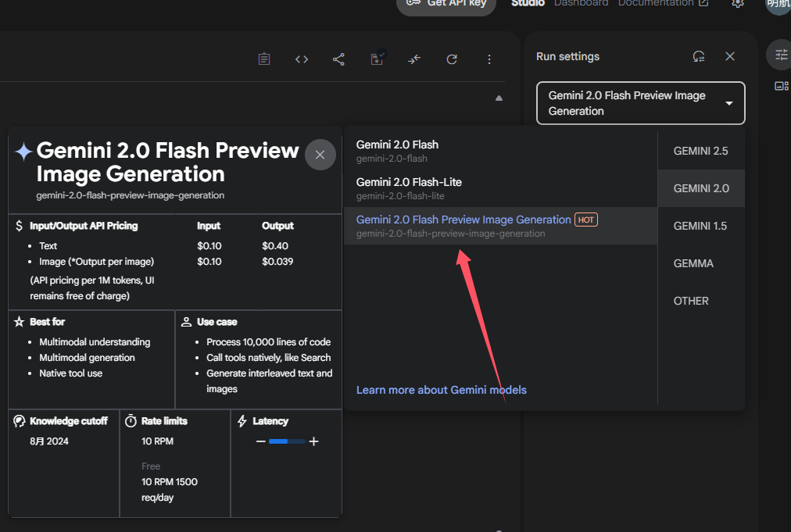This screenshot has height=532, width=791.
Task: Open the model selector dropdown
Action: click(x=641, y=103)
